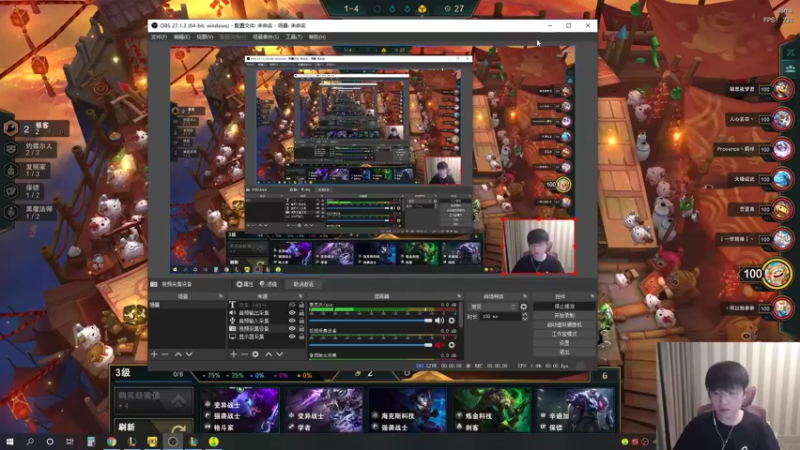Select the scene entry in scenes list
Image resolution: width=800 pixels, height=450 pixels.
point(186,305)
